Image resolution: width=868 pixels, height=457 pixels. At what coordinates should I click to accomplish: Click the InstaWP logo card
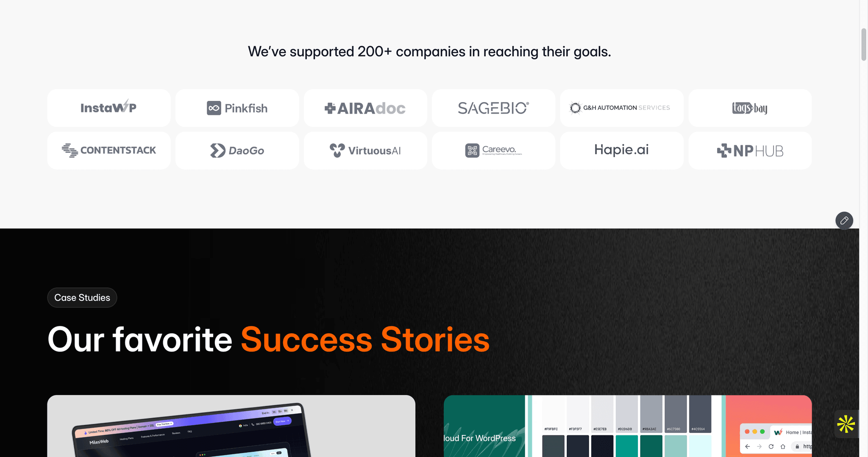[x=109, y=108]
